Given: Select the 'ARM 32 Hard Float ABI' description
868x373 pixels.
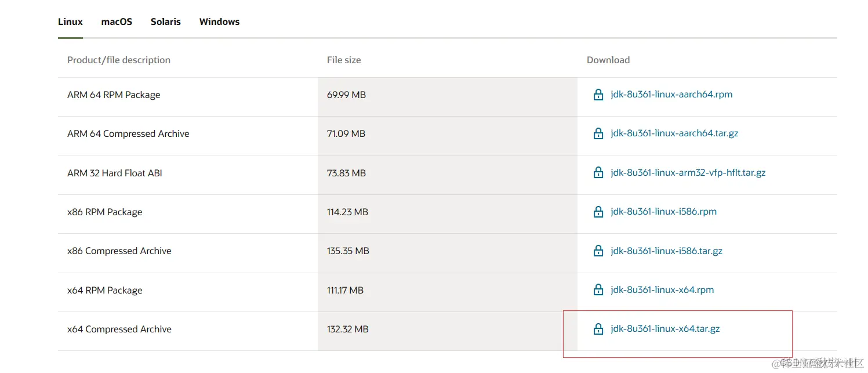Looking at the screenshot, I should tap(115, 173).
